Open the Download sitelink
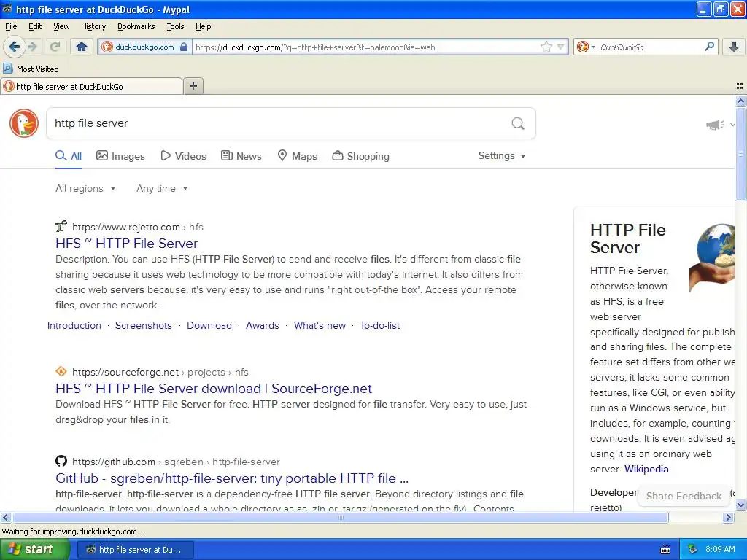 pos(209,326)
